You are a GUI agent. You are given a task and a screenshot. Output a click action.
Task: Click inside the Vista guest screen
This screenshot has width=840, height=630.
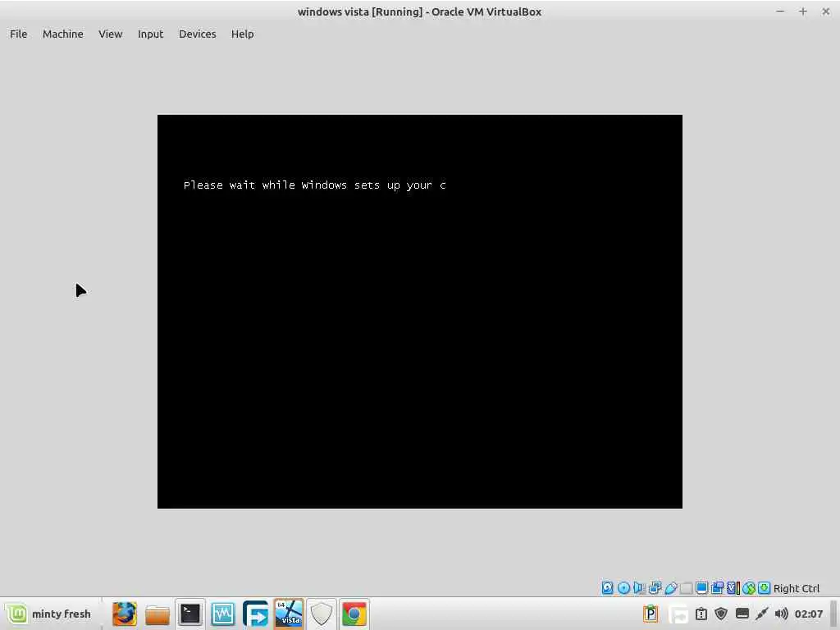click(419, 311)
